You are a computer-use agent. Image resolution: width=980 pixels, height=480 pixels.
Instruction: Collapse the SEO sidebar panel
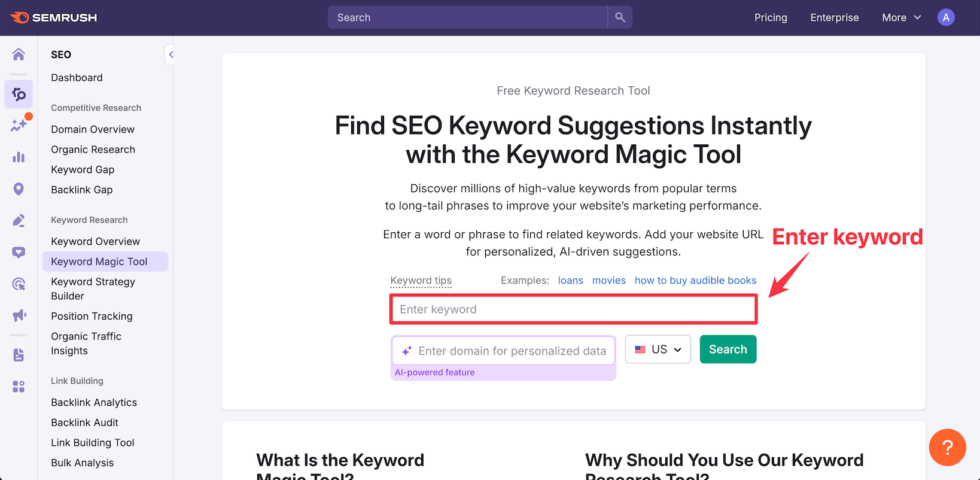tap(171, 54)
